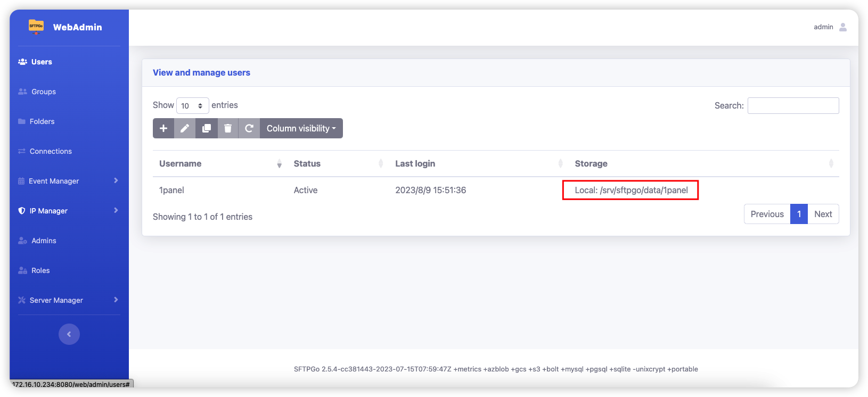Open the Folders section
This screenshot has width=868, height=397.
[x=42, y=121]
